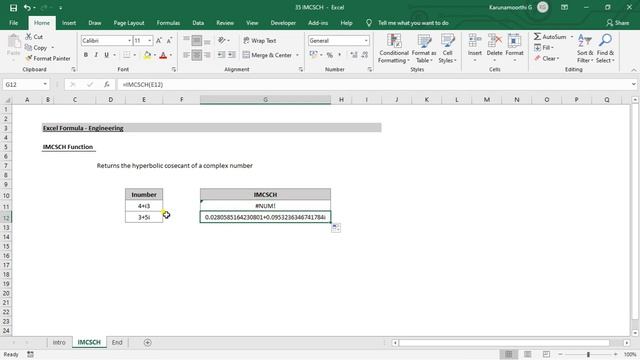This screenshot has height=360, width=640.
Task: Apply the red font color
Action: point(163,55)
